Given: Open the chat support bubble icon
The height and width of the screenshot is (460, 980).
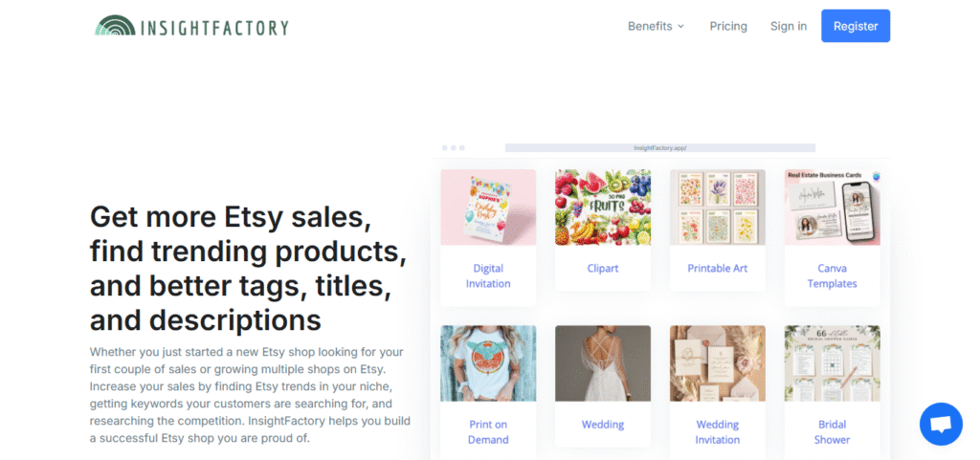Looking at the screenshot, I should coord(941,424).
